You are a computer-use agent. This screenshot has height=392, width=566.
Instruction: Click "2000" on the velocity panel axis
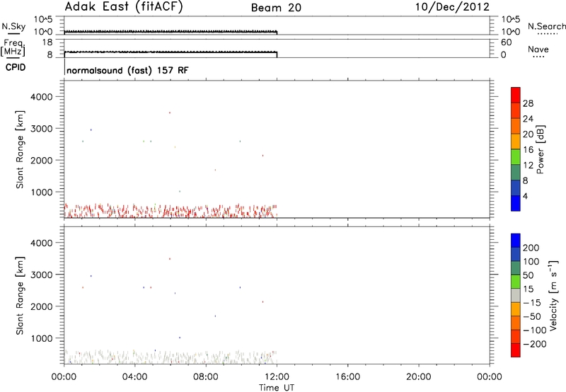tap(41, 306)
